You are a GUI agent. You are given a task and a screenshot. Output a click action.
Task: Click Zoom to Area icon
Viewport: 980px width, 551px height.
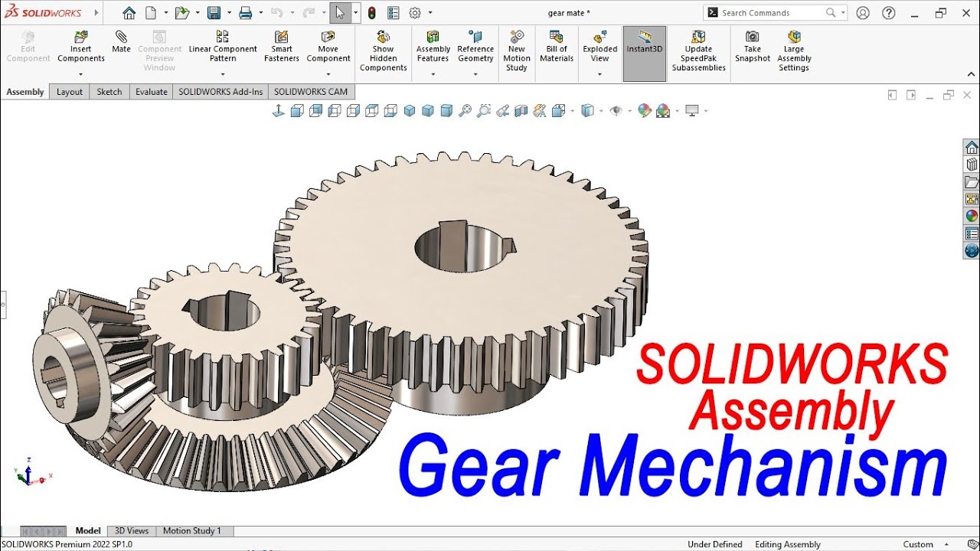coord(484,111)
